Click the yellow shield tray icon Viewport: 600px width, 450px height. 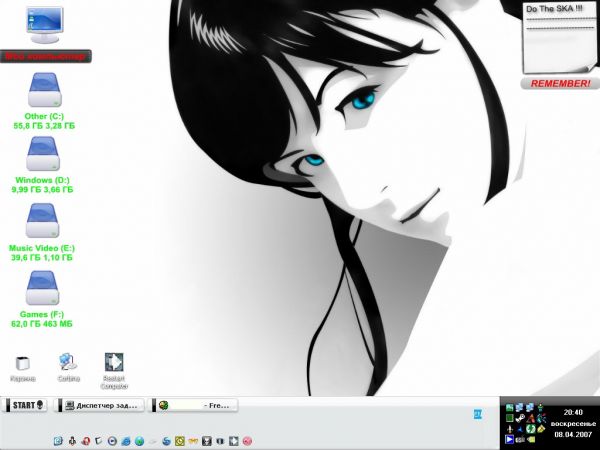point(541,429)
